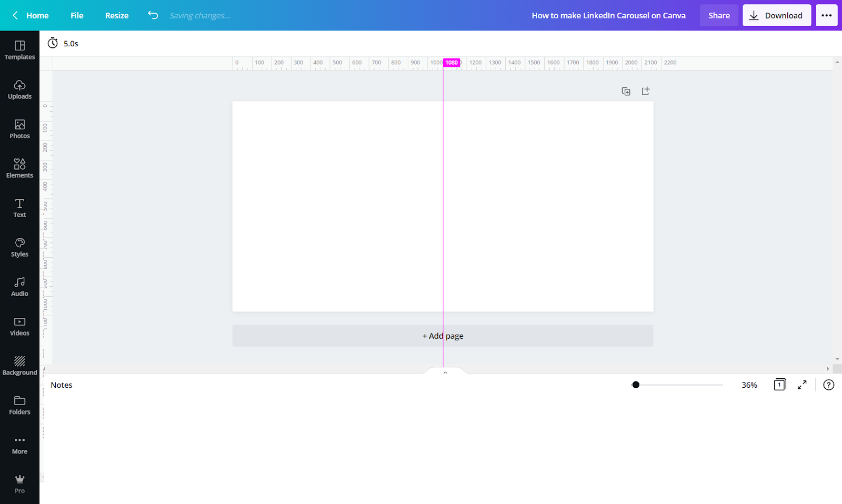Click the Add page icon above canvas
The height and width of the screenshot is (504, 842).
646,91
